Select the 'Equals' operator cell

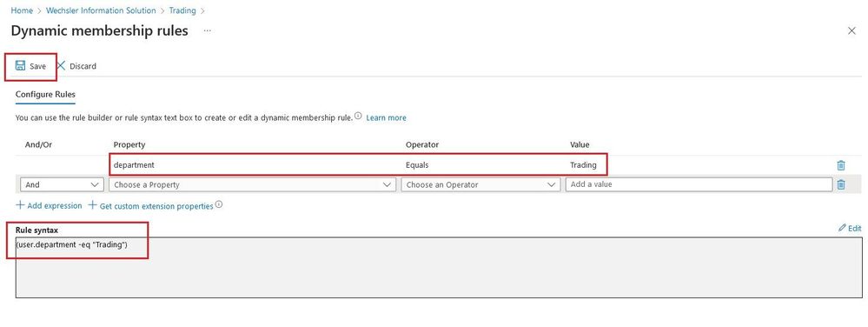pyautogui.click(x=417, y=164)
